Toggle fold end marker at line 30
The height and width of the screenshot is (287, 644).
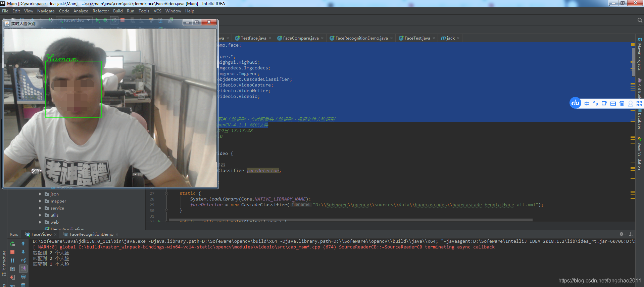(166, 211)
